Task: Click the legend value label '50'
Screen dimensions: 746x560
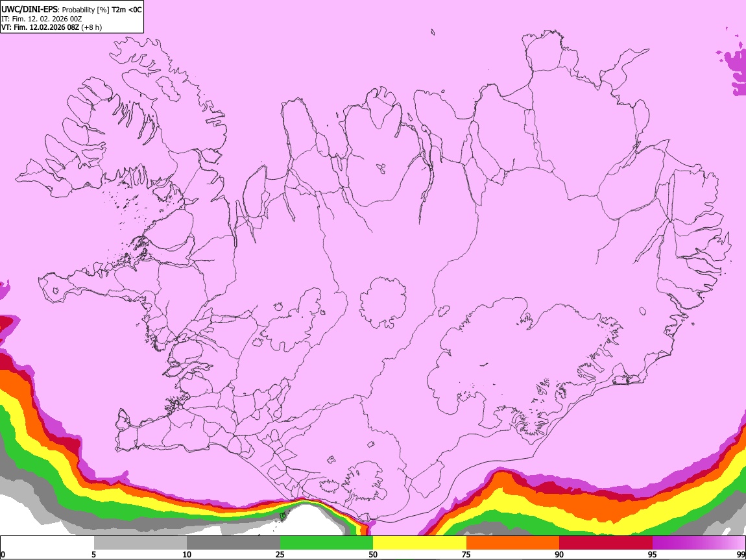Action: (373, 554)
